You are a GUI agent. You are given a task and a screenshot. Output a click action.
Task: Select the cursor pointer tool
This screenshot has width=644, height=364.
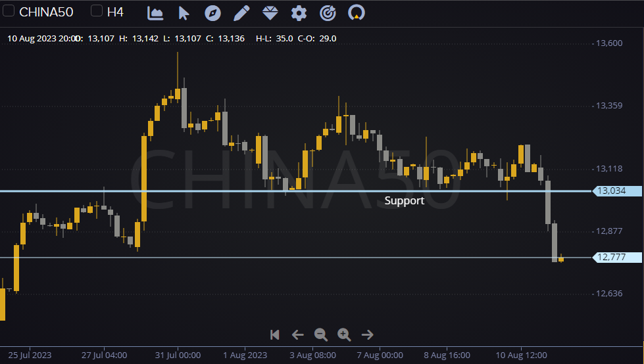pyautogui.click(x=184, y=13)
